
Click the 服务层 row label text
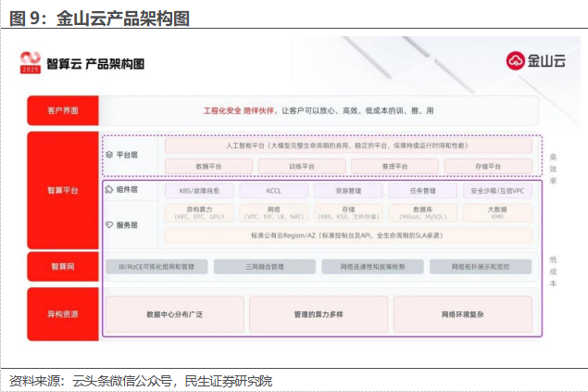click(127, 224)
